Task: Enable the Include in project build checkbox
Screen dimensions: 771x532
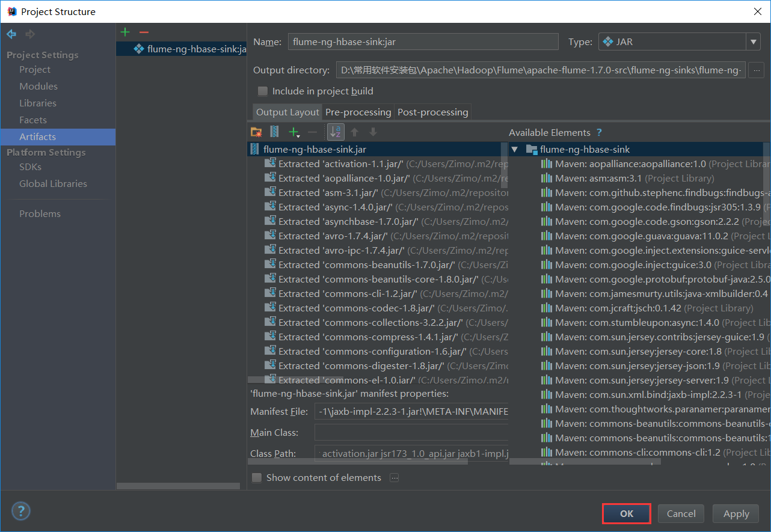Action: click(262, 91)
